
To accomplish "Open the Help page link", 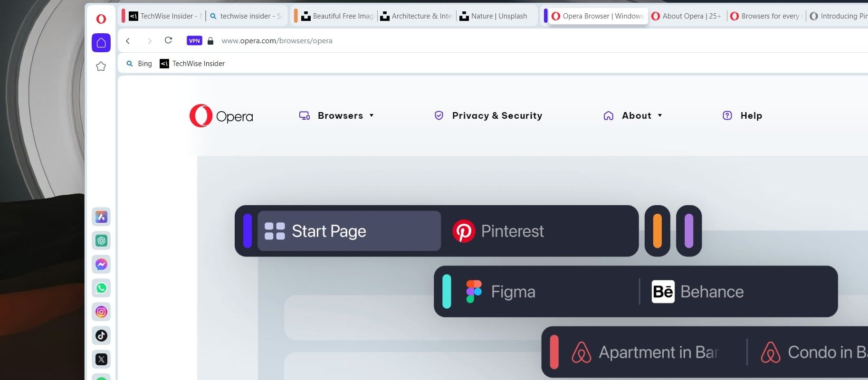I will pyautogui.click(x=751, y=115).
